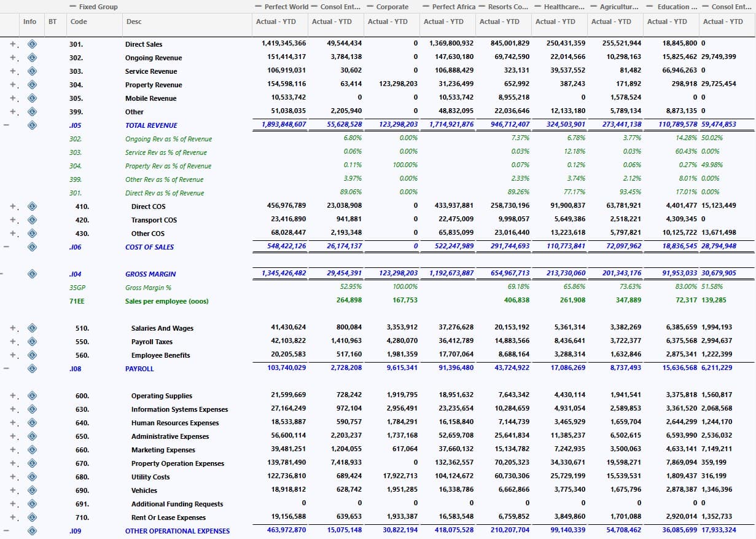Open info icon for TOTAL REVENUE row
756x539 pixels.
tap(33, 125)
